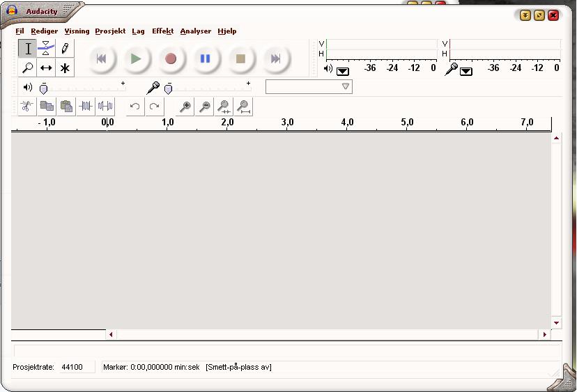Open the recording meter dropdown arrow
577x392 pixels.
[x=466, y=71]
